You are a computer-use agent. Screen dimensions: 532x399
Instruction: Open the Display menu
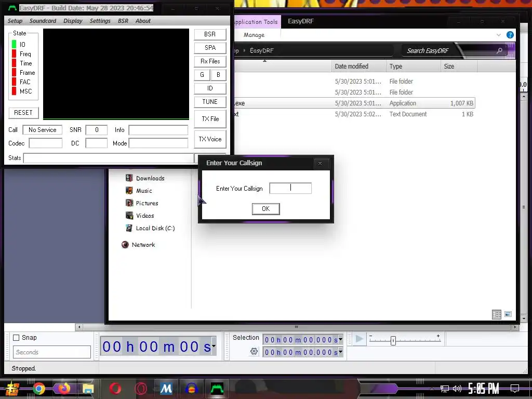(73, 21)
